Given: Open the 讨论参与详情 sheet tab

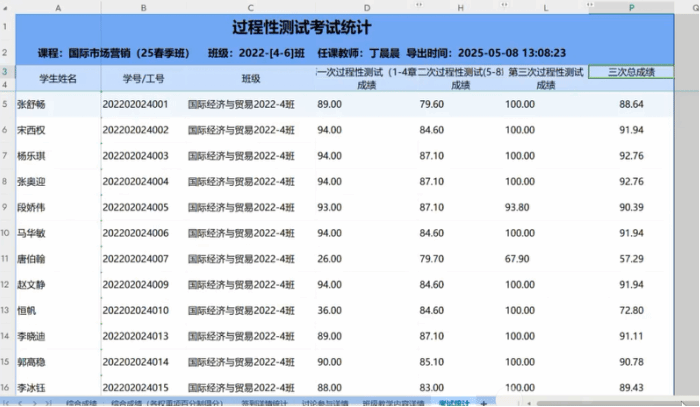Looking at the screenshot, I should pos(325,402).
